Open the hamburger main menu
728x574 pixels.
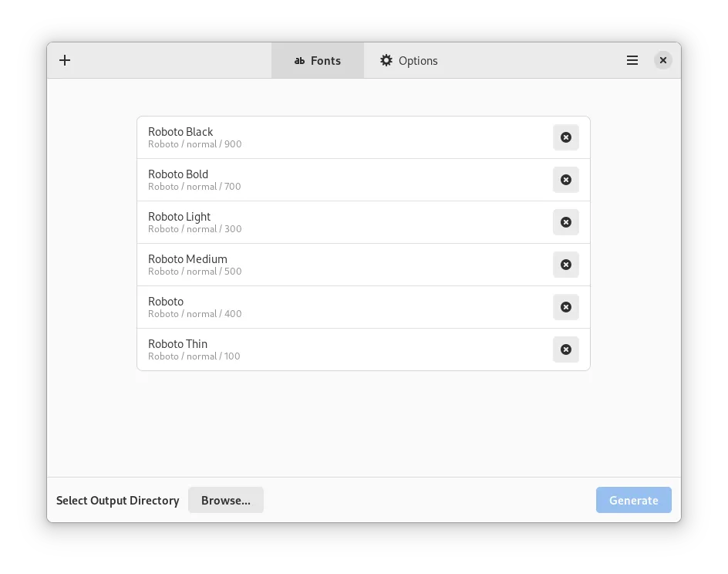click(x=632, y=60)
